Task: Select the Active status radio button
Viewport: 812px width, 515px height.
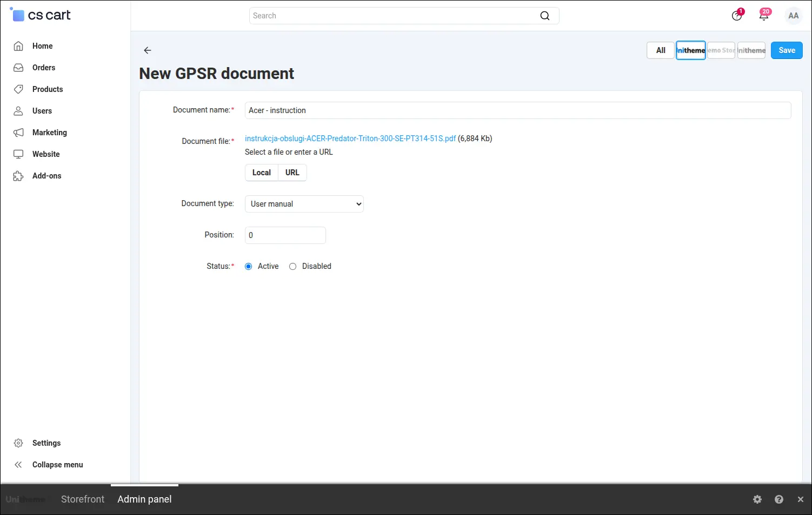Action: click(x=249, y=266)
